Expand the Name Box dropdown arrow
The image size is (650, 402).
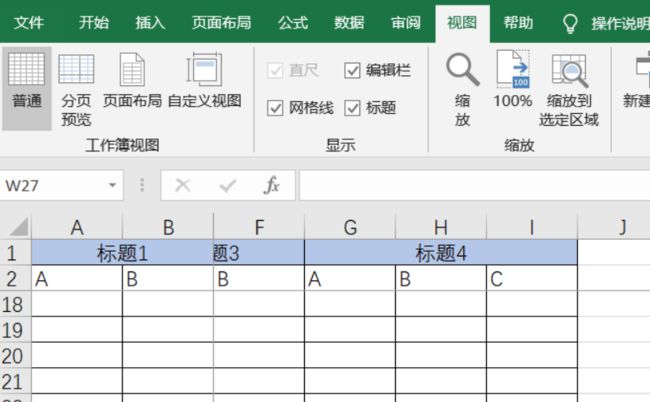coord(112,185)
